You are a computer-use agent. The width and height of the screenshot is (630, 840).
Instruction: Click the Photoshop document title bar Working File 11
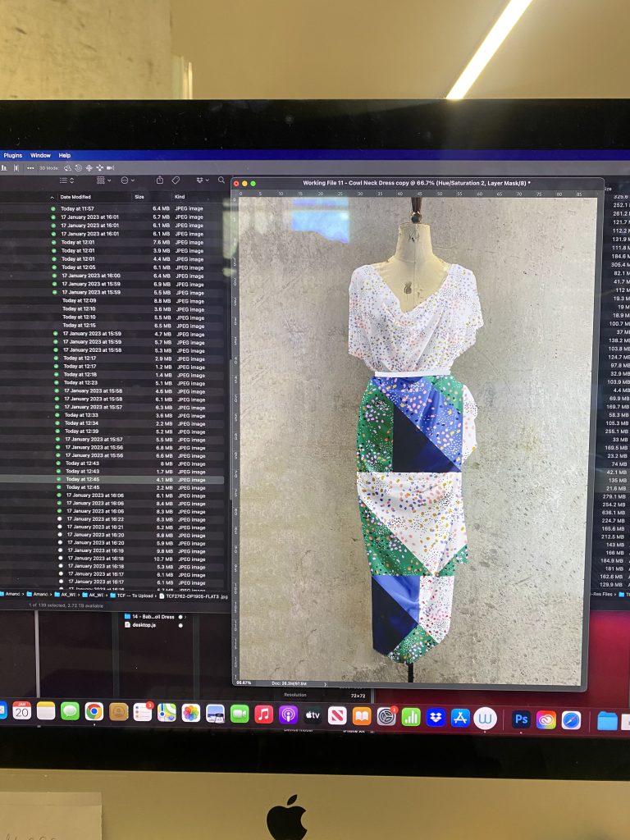click(x=417, y=183)
